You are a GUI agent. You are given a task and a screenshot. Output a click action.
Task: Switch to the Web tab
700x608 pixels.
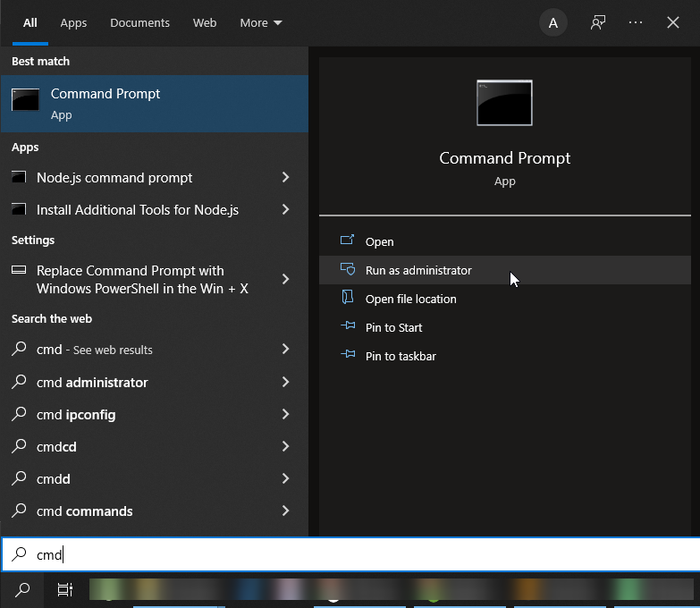click(x=205, y=22)
